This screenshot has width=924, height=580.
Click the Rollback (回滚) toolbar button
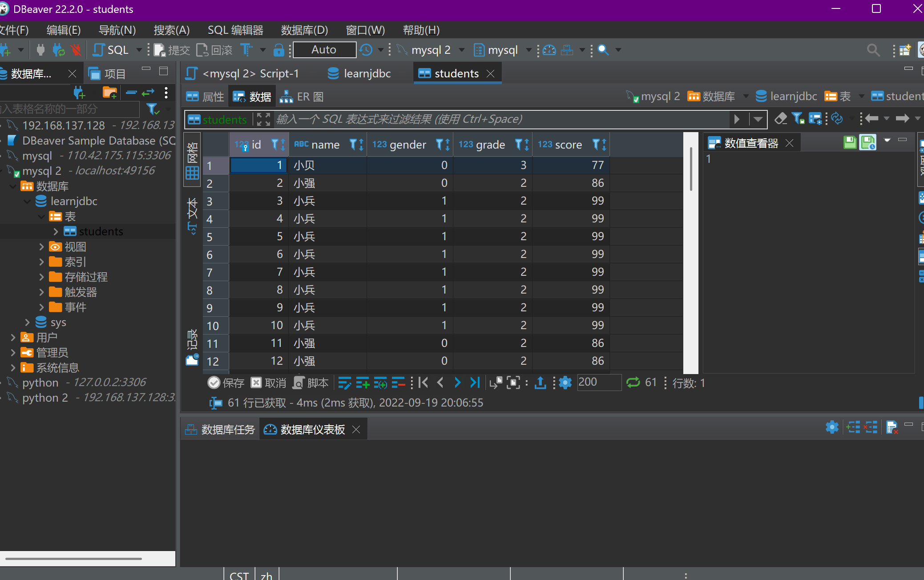tap(214, 50)
